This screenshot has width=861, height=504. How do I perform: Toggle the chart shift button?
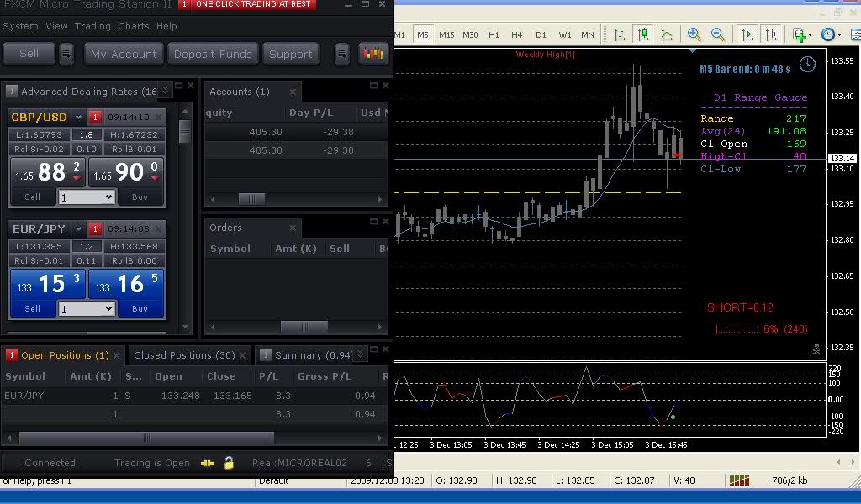[x=771, y=34]
